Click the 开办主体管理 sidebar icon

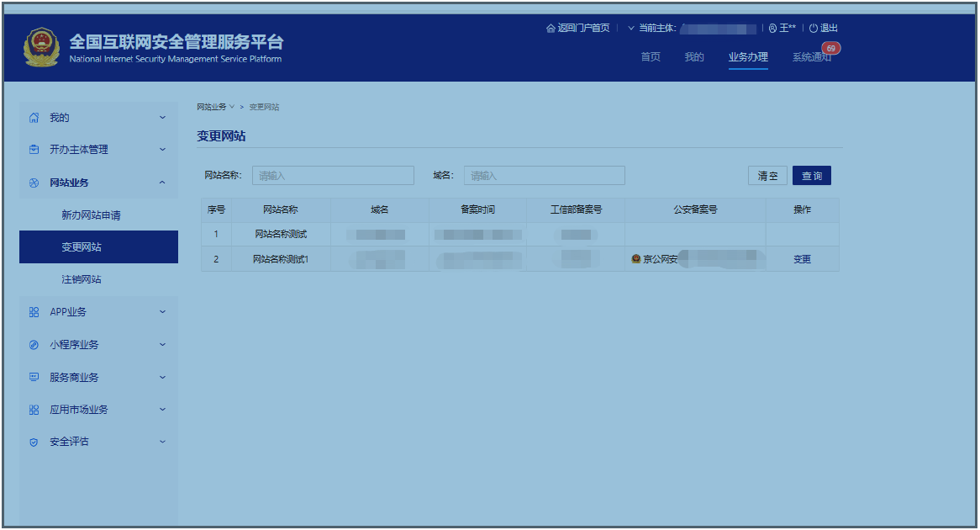point(34,150)
